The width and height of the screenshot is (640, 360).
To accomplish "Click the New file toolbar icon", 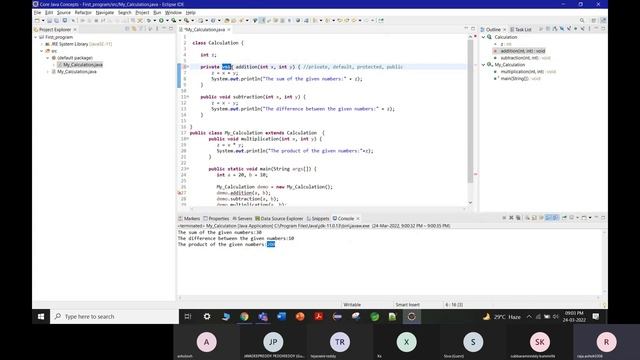I will click(x=37, y=20).
